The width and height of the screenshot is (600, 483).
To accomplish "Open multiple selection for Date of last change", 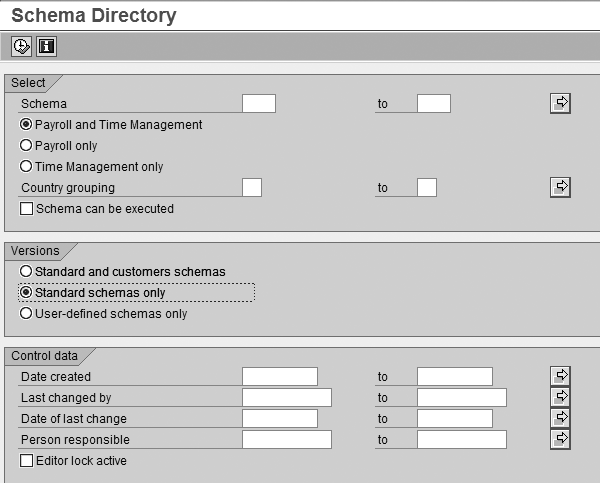I will 560,418.
